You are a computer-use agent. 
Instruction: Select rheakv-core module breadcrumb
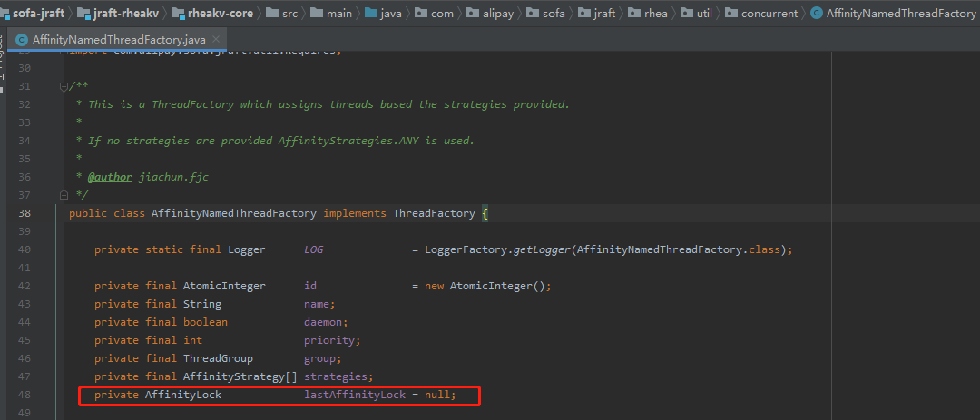coord(224,13)
